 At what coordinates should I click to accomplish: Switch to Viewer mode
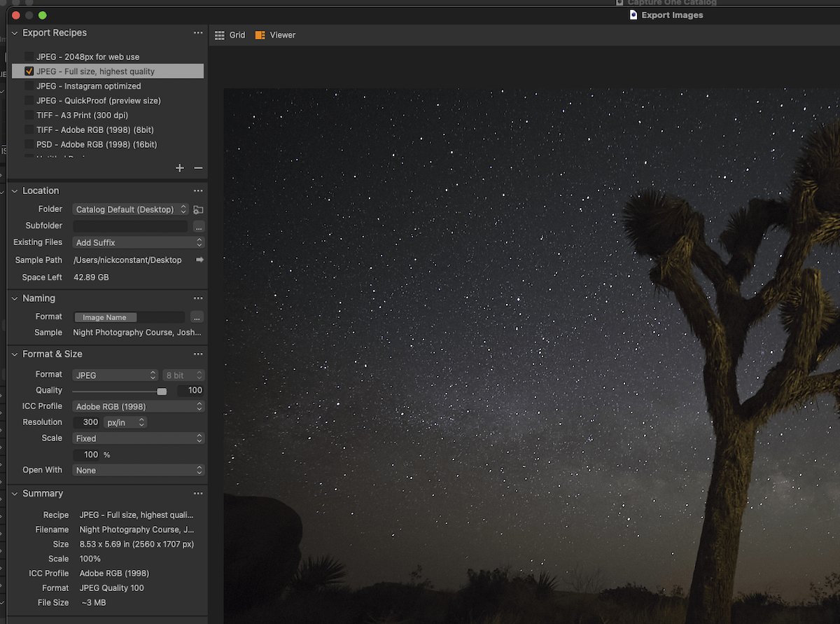[274, 34]
